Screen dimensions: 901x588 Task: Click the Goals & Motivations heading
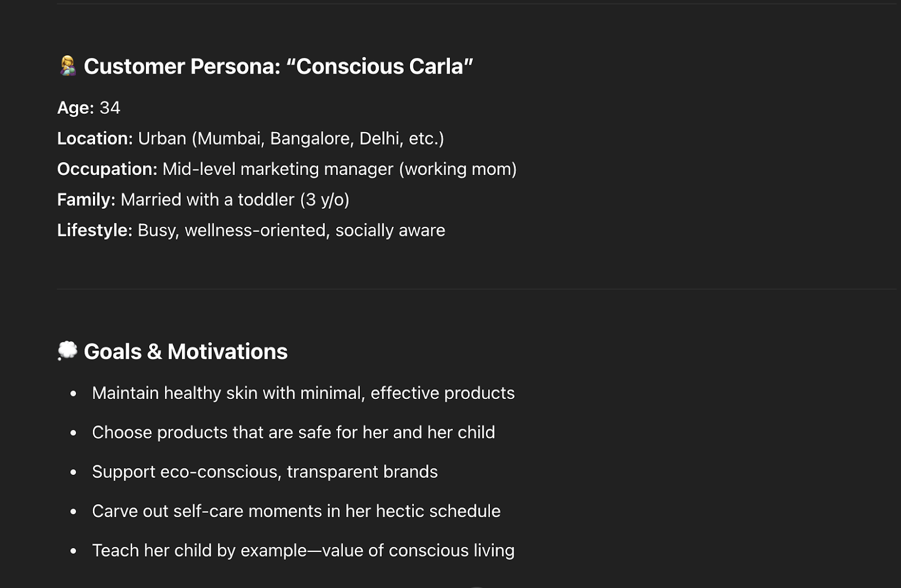pos(185,352)
